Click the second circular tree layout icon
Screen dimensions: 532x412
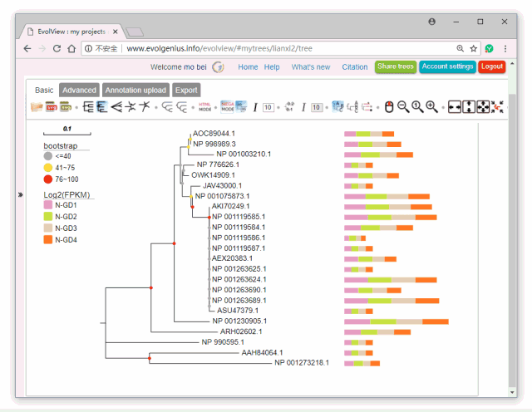(182, 107)
